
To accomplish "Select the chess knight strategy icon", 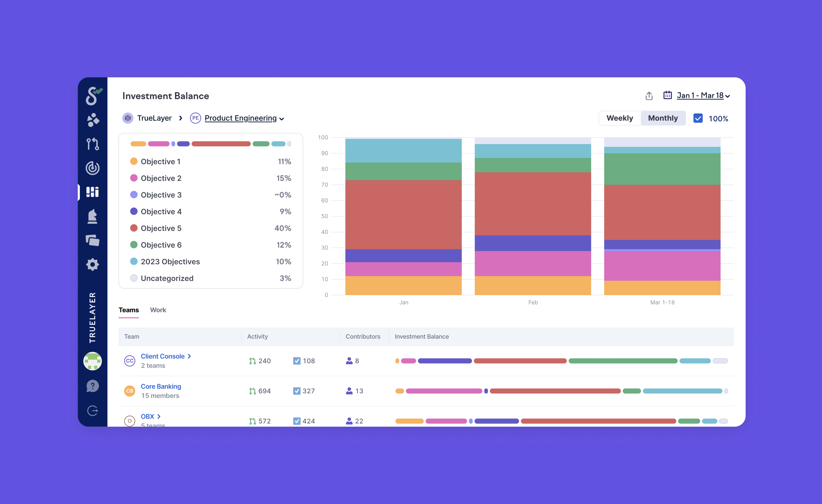I will [x=92, y=216].
